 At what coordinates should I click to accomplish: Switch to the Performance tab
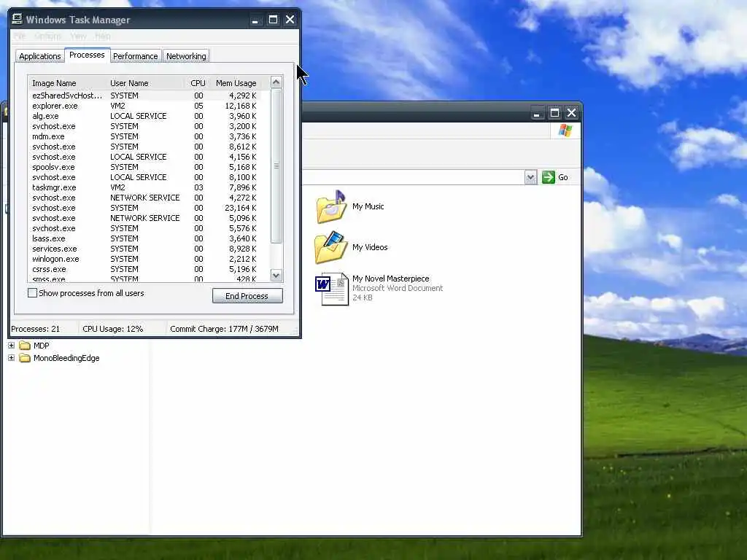point(135,56)
